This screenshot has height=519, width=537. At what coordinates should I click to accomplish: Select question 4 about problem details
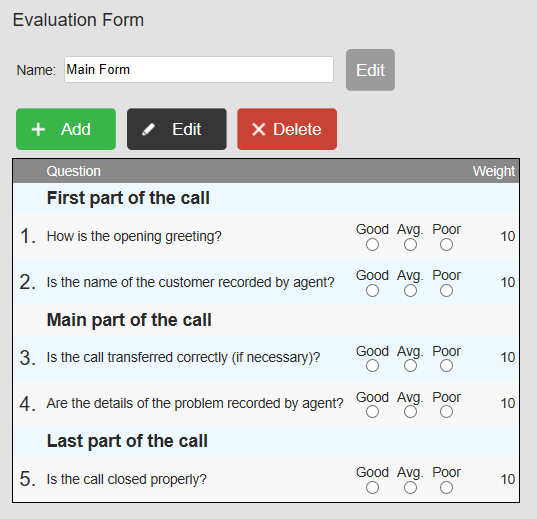(x=266, y=404)
